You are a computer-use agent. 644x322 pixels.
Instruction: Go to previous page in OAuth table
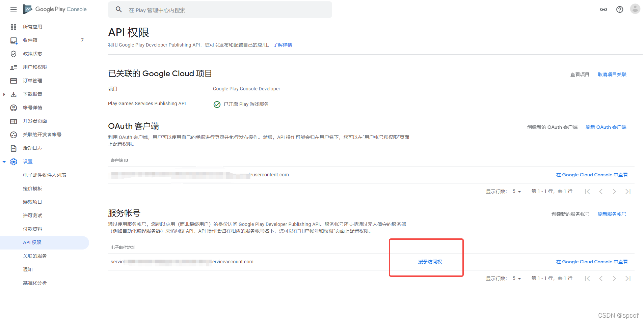601,192
